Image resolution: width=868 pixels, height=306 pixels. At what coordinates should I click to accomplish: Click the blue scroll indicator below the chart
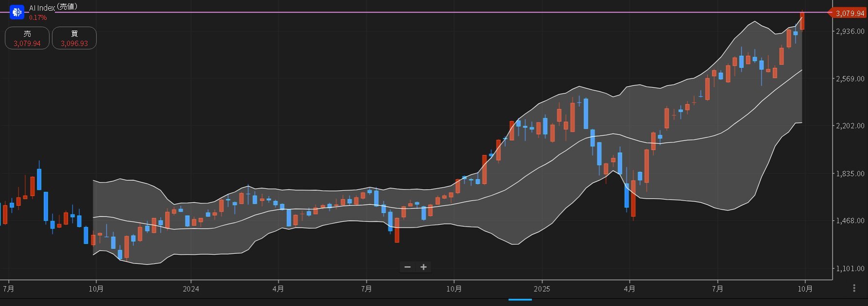point(520,300)
